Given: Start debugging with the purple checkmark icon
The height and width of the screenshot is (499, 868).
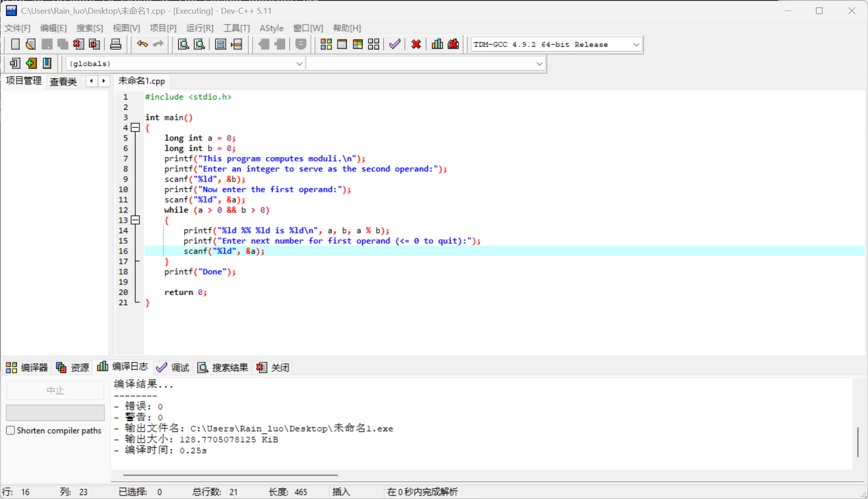Looking at the screenshot, I should pyautogui.click(x=395, y=44).
